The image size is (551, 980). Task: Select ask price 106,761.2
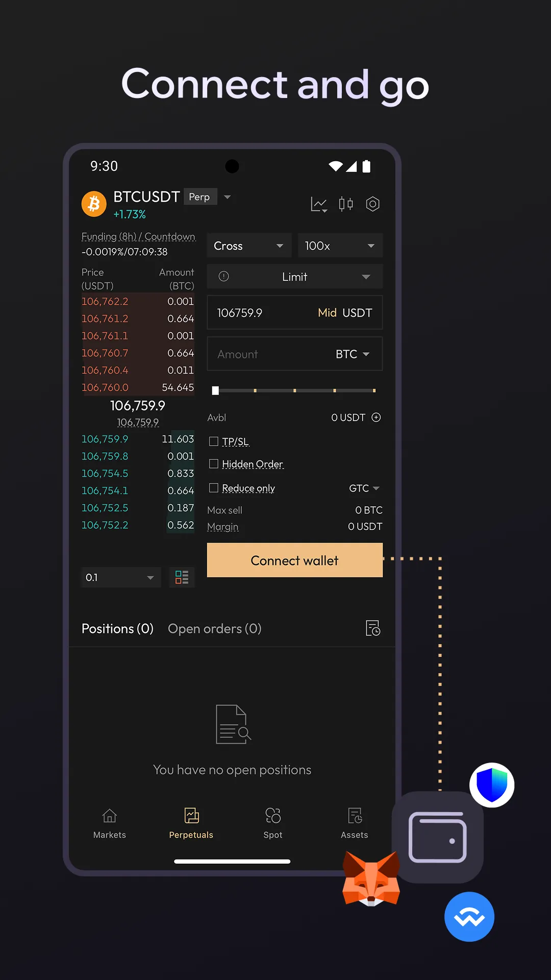(105, 318)
